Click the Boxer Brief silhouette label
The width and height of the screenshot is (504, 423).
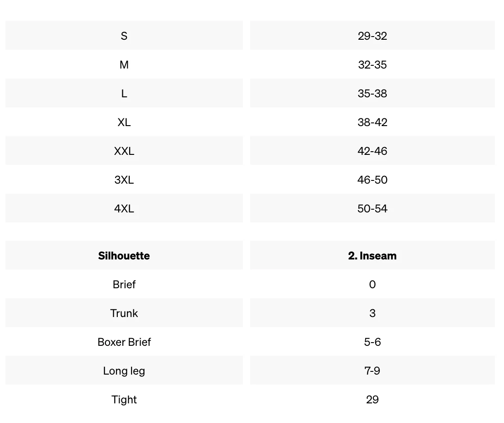[124, 342]
